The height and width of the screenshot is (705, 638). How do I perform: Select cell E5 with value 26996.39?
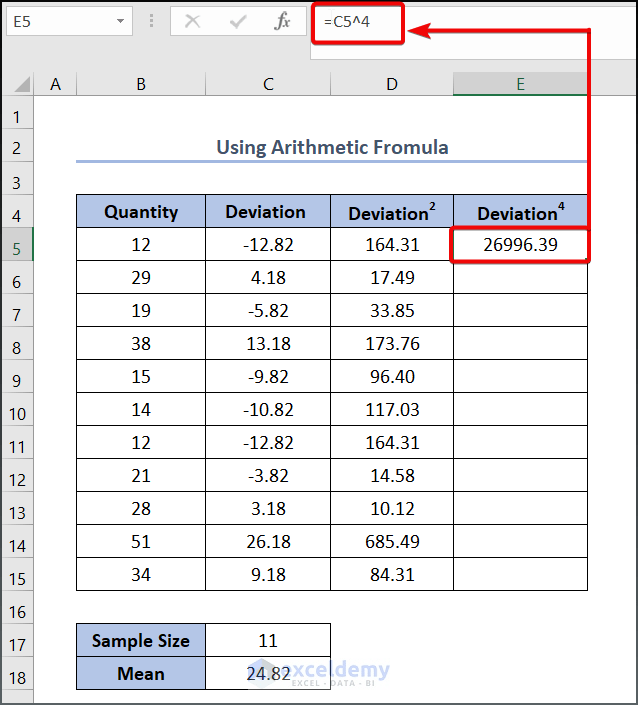[x=520, y=245]
